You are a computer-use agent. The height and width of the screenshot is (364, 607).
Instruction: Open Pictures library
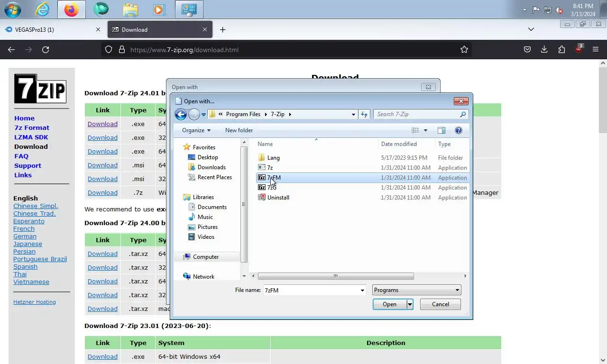207,227
